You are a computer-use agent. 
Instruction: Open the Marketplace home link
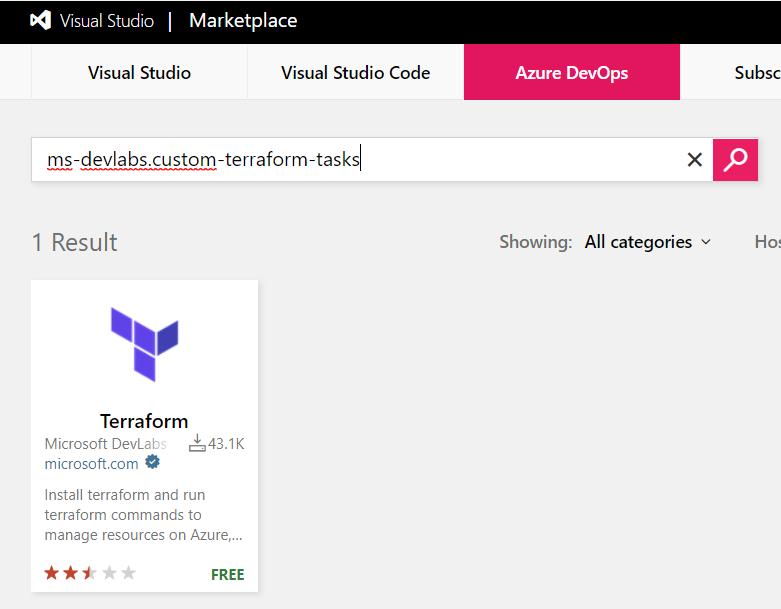coord(243,21)
